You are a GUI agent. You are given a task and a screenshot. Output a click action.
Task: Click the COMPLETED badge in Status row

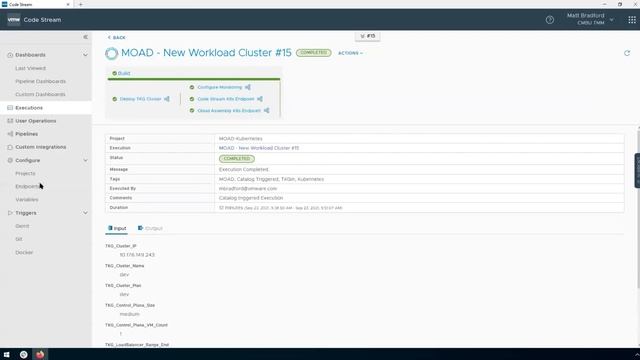237,158
